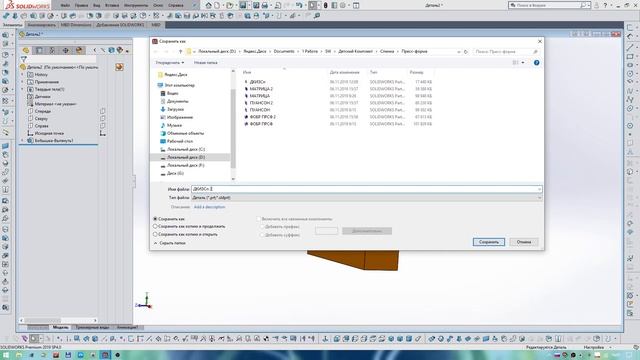Click the search field in save dialog

point(506,52)
